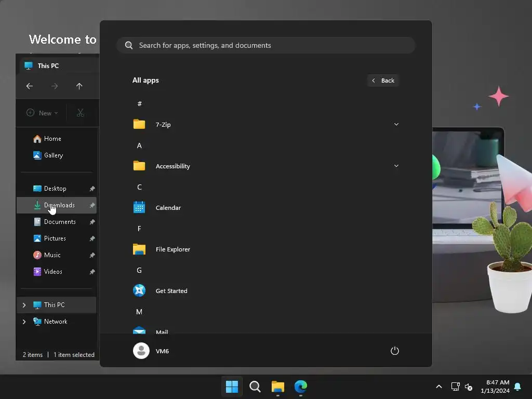
Task: Open Desktop in File Explorer sidebar
Action: pyautogui.click(x=56, y=189)
